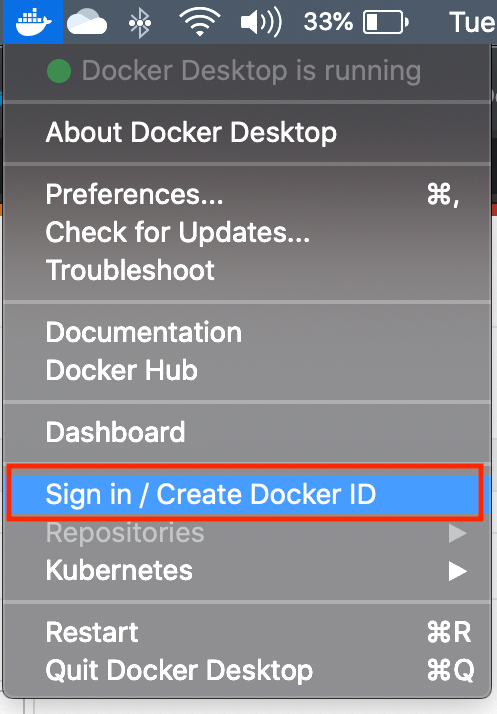Click the Bluetooth status icon

click(139, 22)
